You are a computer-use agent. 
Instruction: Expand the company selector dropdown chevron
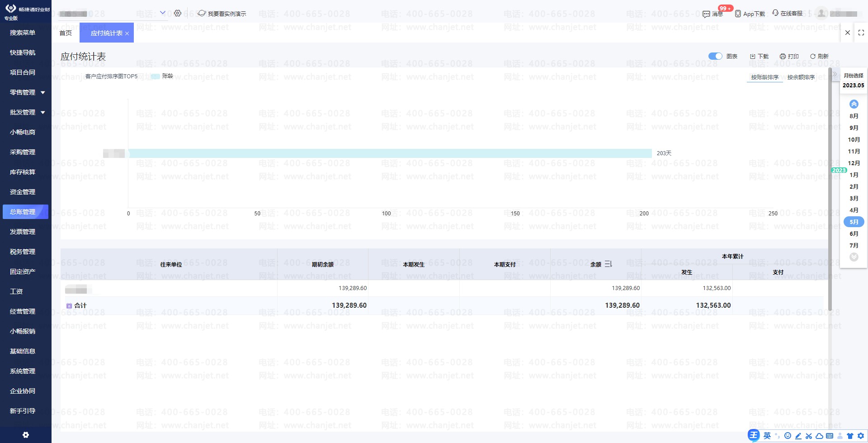(x=163, y=13)
